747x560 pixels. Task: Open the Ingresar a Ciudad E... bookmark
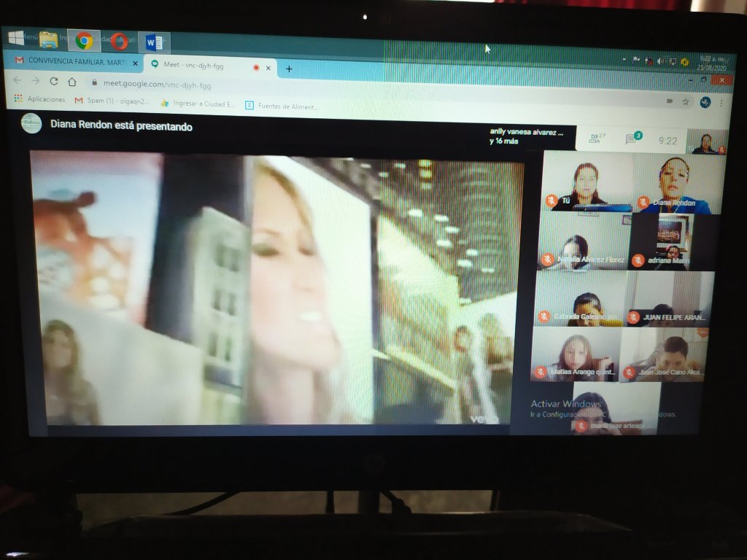[198, 104]
